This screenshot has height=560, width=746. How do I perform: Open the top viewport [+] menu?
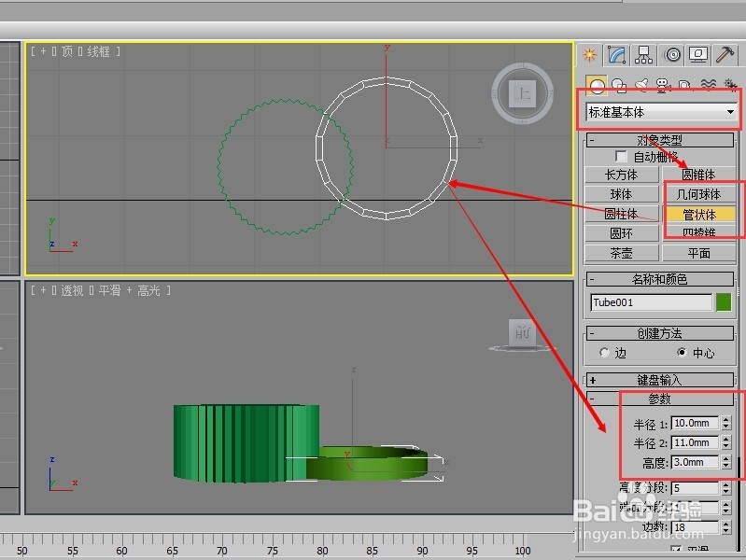click(43, 51)
